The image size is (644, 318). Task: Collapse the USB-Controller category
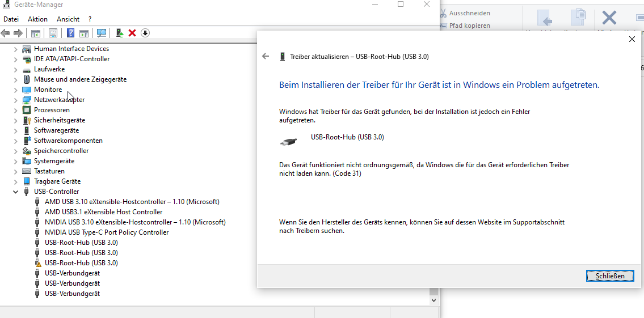(16, 192)
